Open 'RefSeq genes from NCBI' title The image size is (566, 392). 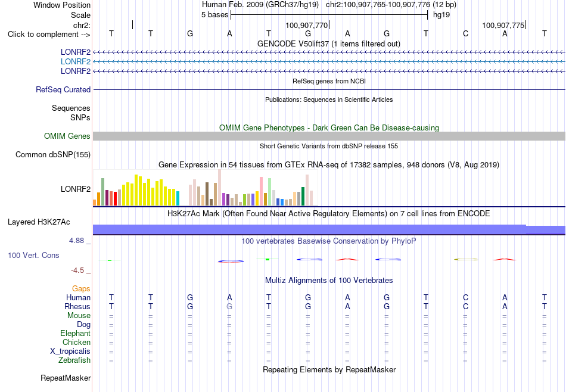329,81
